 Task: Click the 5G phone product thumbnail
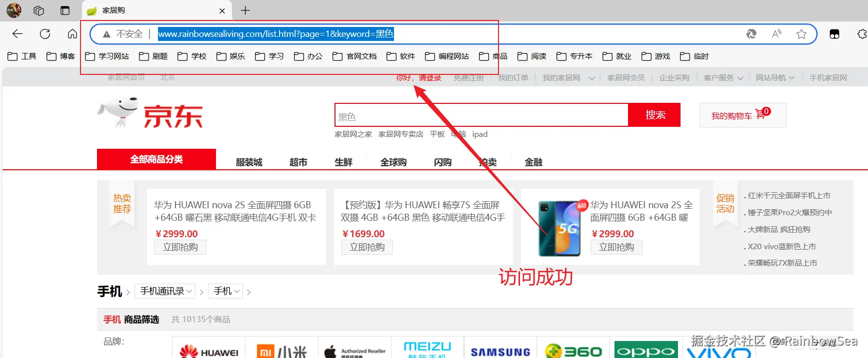pos(560,229)
